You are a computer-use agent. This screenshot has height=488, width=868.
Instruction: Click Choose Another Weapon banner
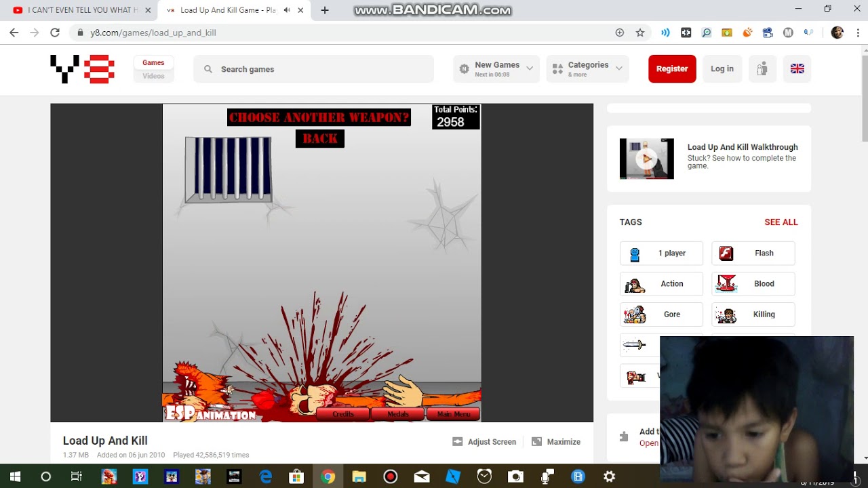(319, 117)
